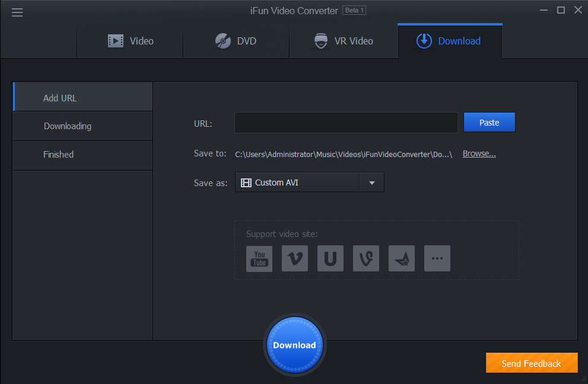Image resolution: width=588 pixels, height=384 pixels.
Task: Show more supported video sites
Action: coord(437,258)
